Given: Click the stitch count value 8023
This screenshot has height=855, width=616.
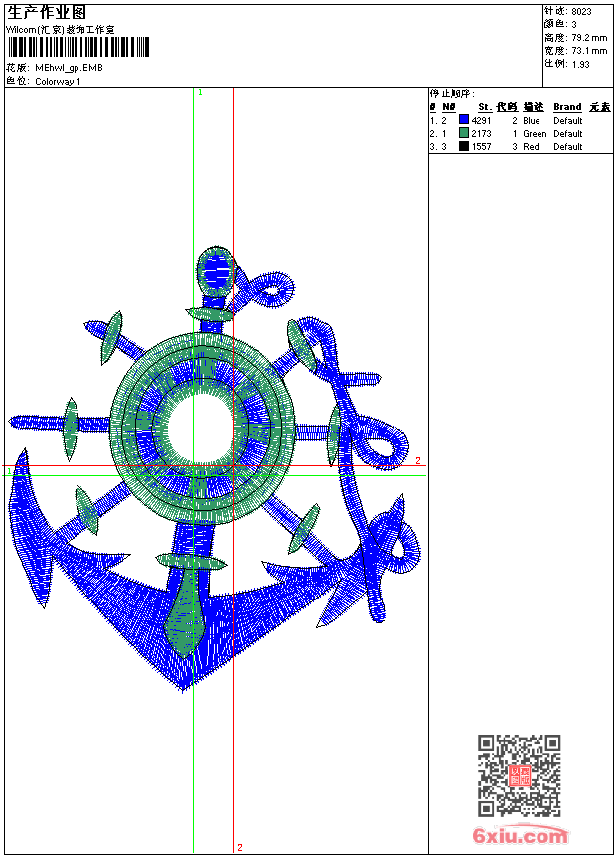Looking at the screenshot, I should pos(581,12).
